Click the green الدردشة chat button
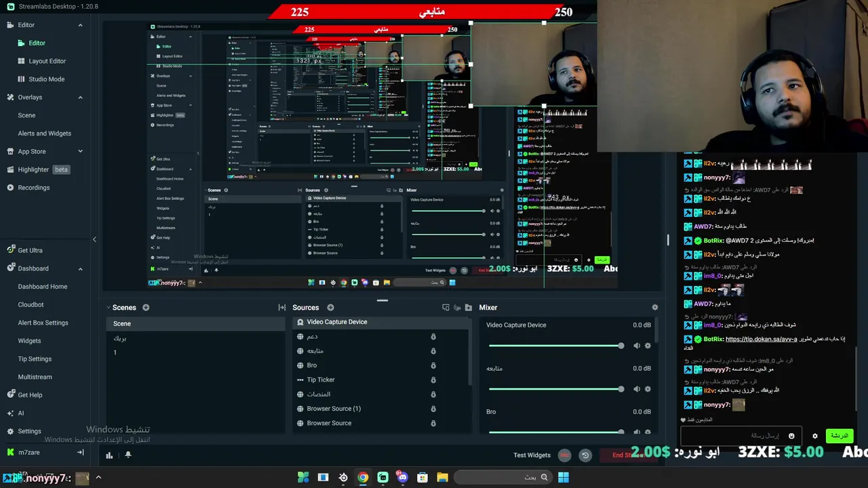 pos(840,436)
